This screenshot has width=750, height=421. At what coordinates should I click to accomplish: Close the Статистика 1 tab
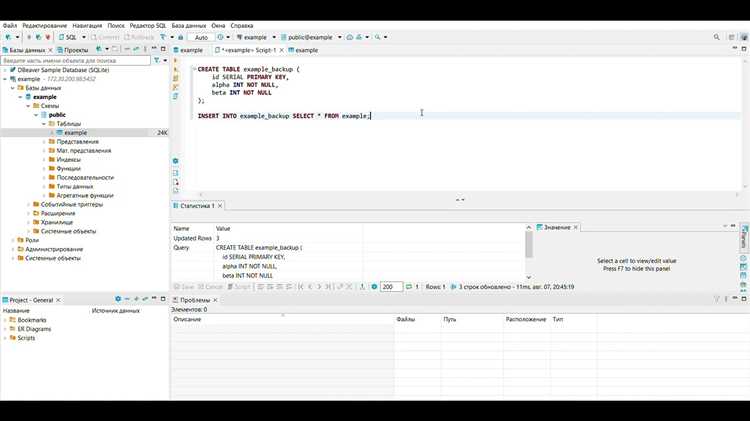coord(220,206)
